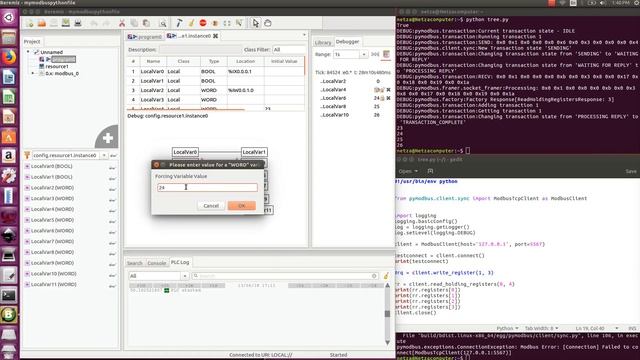Switch to the Debugger tab
The width and height of the screenshot is (640, 360).
point(347,42)
